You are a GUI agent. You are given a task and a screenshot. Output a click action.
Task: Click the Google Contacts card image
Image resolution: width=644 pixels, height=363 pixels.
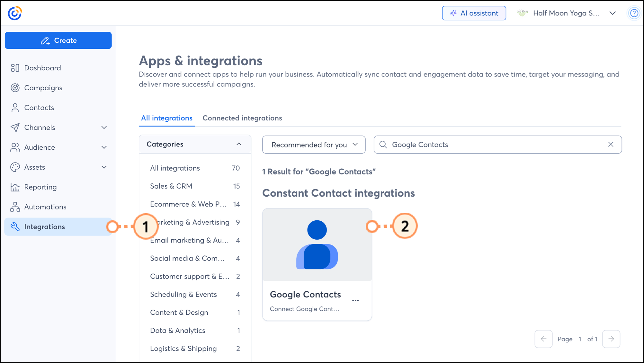[x=317, y=245]
